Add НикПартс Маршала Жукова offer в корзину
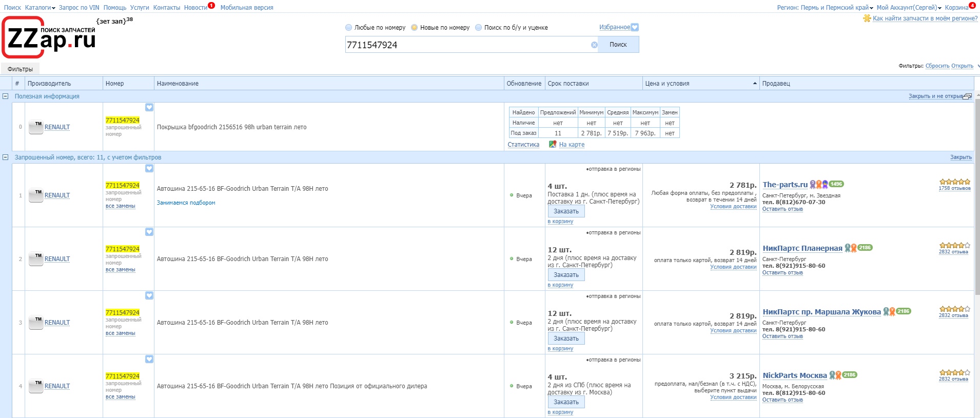The image size is (980, 418). (560, 349)
